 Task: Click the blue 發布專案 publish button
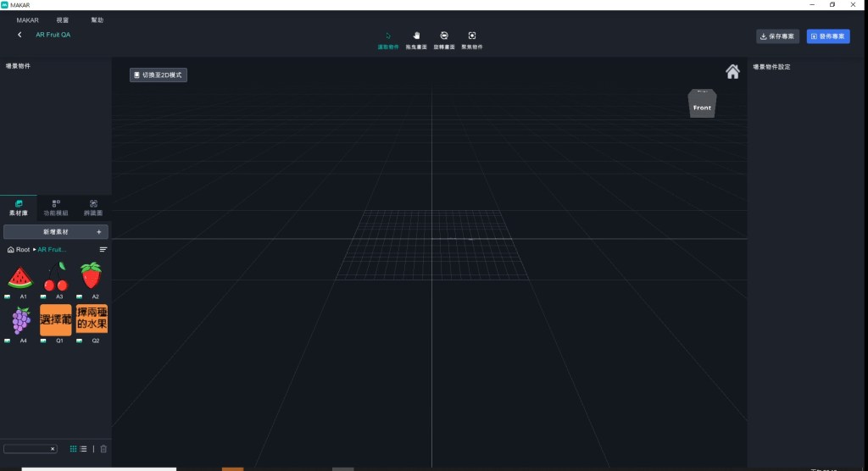(x=827, y=36)
